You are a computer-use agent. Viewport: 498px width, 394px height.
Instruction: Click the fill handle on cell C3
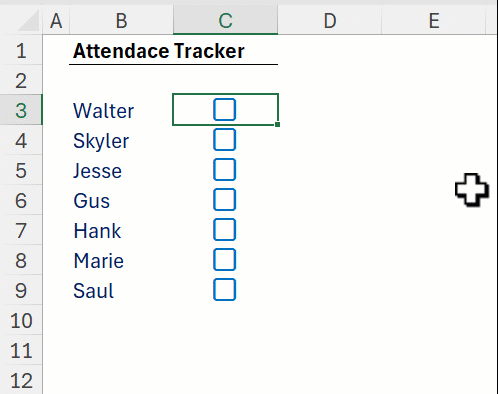tap(277, 124)
